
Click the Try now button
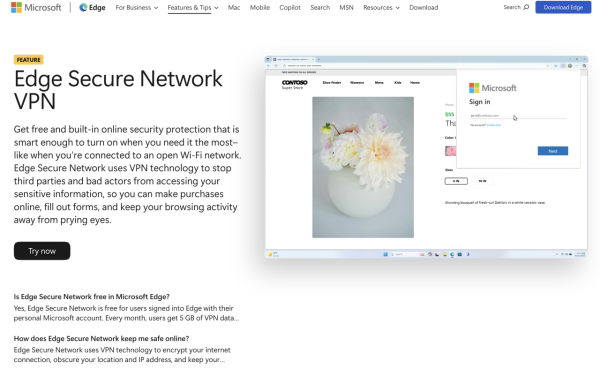[42, 251]
